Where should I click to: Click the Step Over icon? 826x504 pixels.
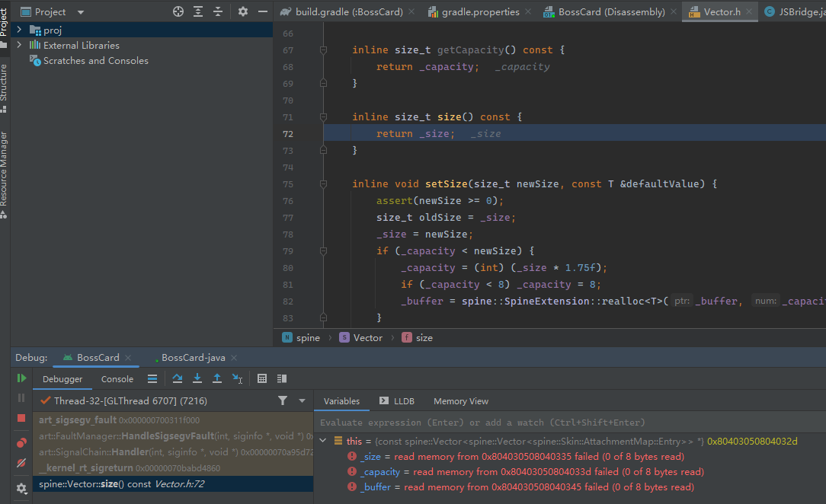[177, 378]
